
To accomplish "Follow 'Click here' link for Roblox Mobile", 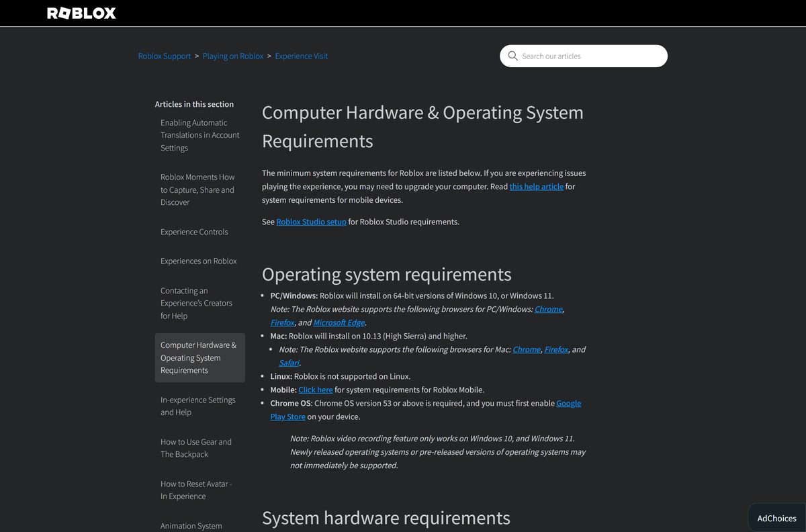I will [316, 390].
